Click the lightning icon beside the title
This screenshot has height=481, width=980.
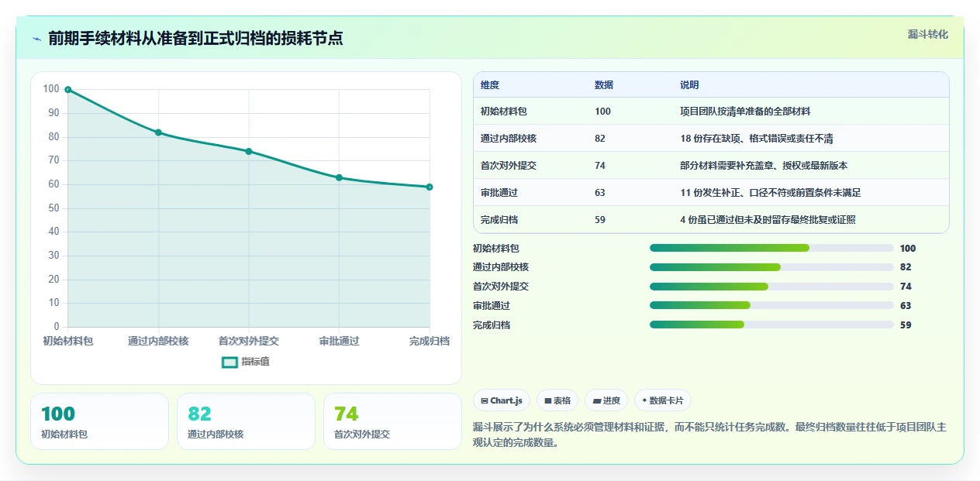point(36,39)
